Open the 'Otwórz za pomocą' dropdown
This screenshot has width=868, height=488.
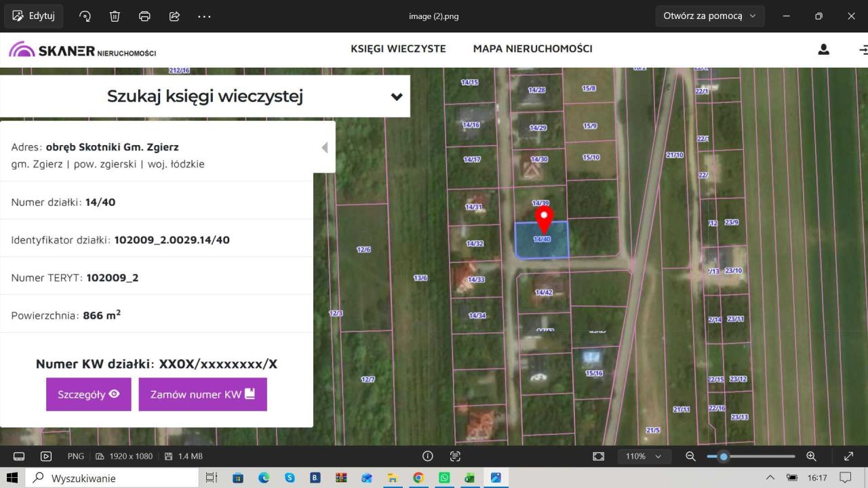point(710,16)
